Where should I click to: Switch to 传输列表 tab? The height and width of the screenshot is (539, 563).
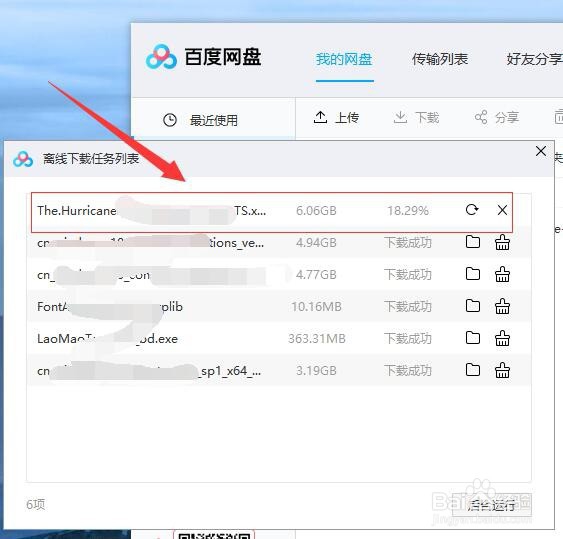[440, 59]
